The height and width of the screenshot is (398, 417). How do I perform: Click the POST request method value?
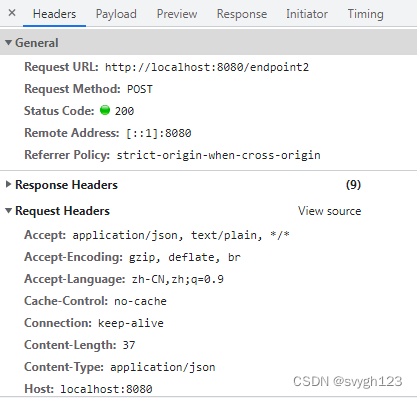(140, 89)
